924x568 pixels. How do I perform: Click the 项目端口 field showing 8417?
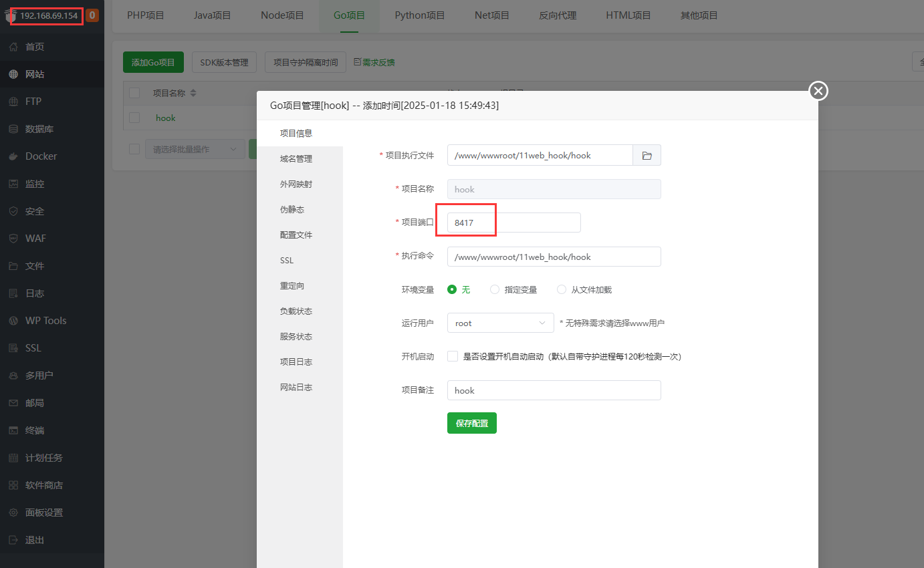513,223
